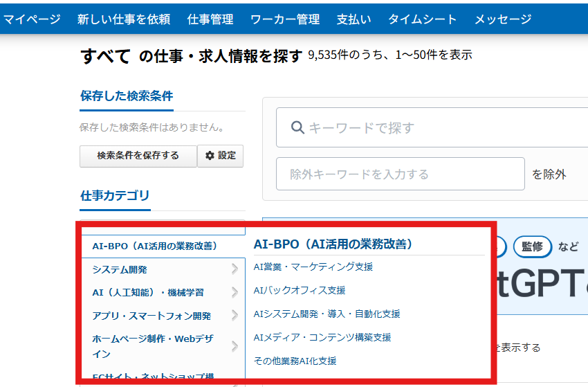
Task: Expand the AI（人工知能）・機械学習 chevron
Action: 235,292
